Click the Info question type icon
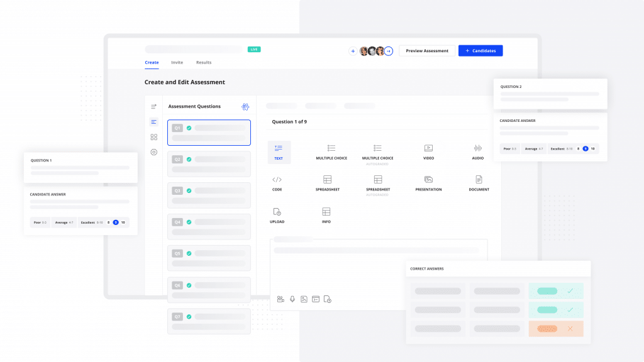This screenshot has width=644, height=362. click(x=326, y=211)
